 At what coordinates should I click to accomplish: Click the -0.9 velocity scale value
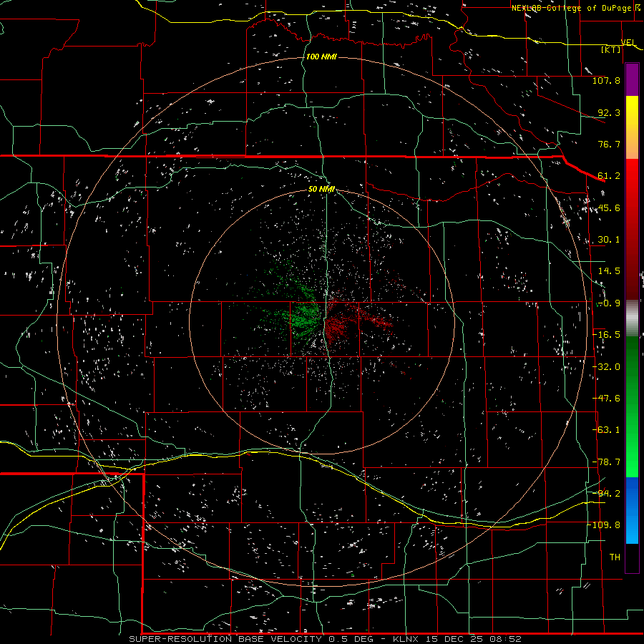click(609, 303)
